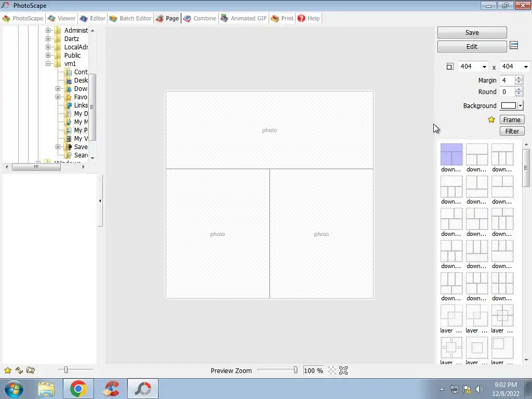The height and width of the screenshot is (399, 532).
Task: Select the Page tab
Action: (167, 18)
